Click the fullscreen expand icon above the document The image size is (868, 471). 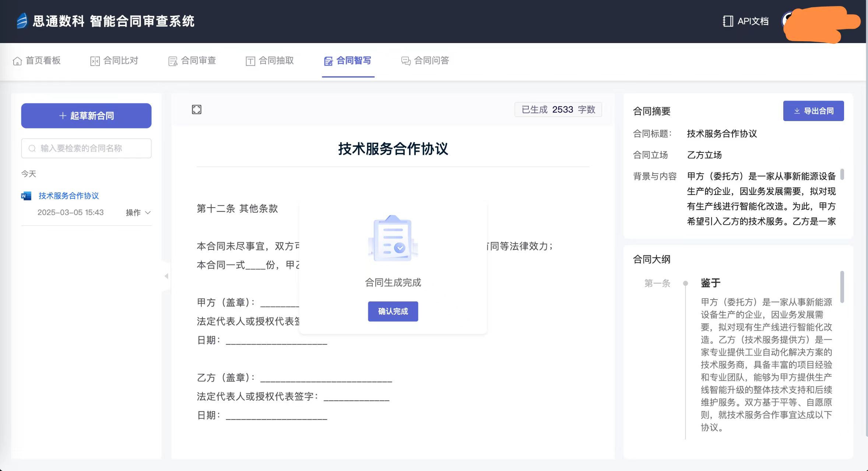pyautogui.click(x=197, y=109)
